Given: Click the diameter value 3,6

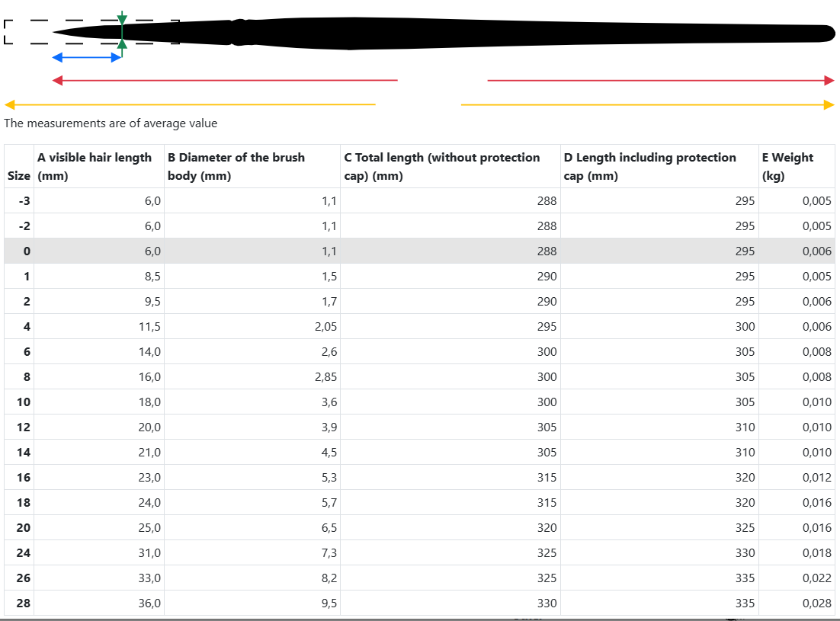Looking at the screenshot, I should click(x=329, y=402).
